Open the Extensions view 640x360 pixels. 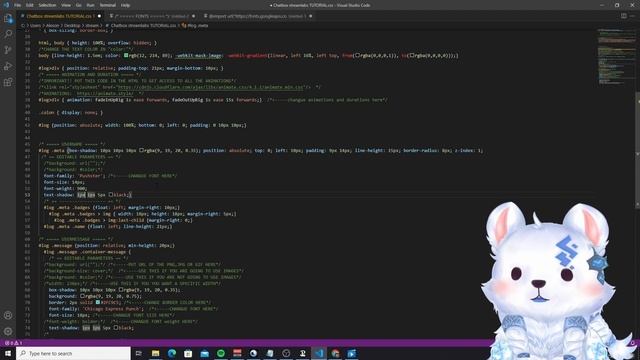coord(8,82)
